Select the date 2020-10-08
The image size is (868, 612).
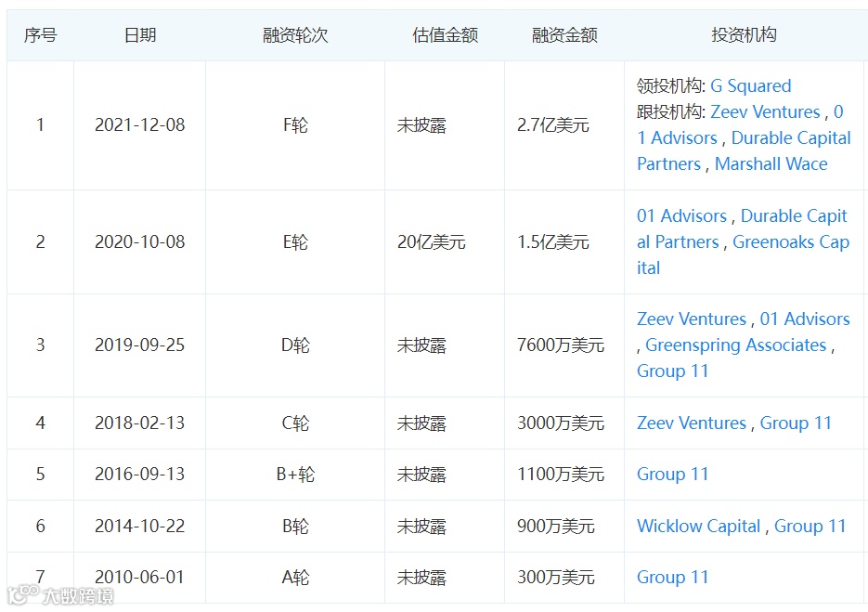[x=139, y=242]
